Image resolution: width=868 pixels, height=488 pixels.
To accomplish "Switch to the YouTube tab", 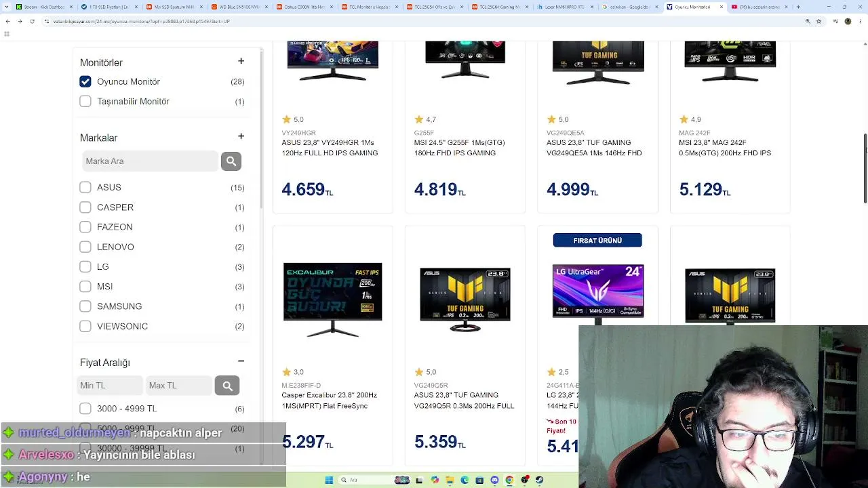I will tap(759, 7).
